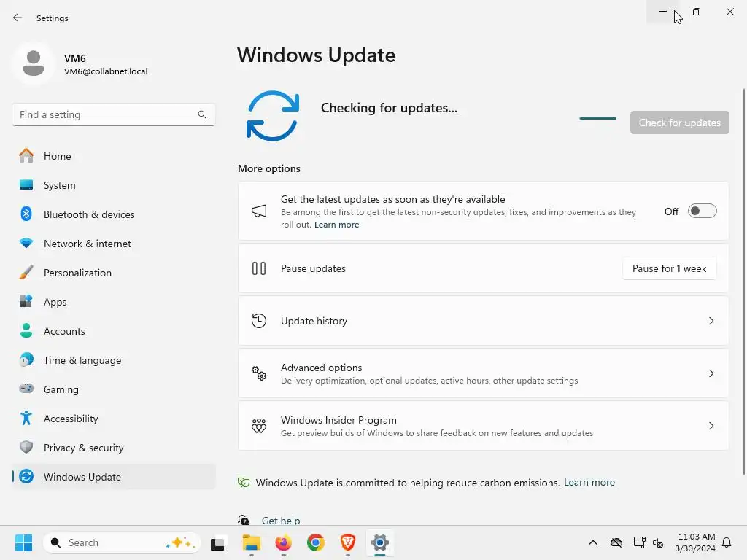
Task: Open the VM6 user profile avatar
Action: (x=34, y=63)
